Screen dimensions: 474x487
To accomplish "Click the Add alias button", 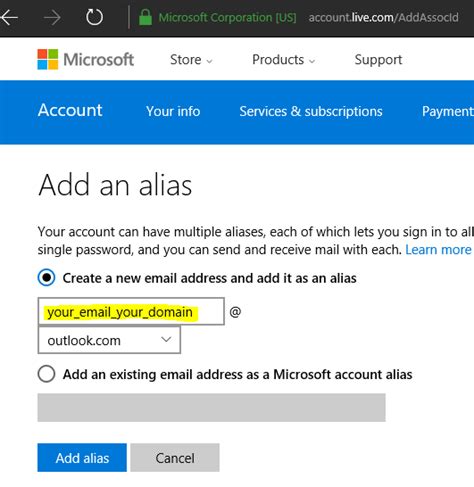I will [x=82, y=458].
